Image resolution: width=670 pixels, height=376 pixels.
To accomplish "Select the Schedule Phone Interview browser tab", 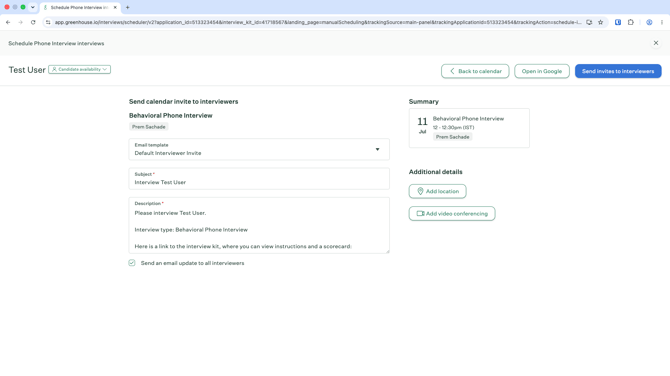I will pos(80,7).
